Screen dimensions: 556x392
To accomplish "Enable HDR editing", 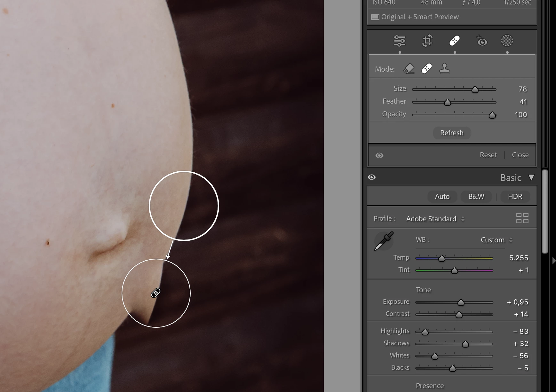I will click(515, 197).
